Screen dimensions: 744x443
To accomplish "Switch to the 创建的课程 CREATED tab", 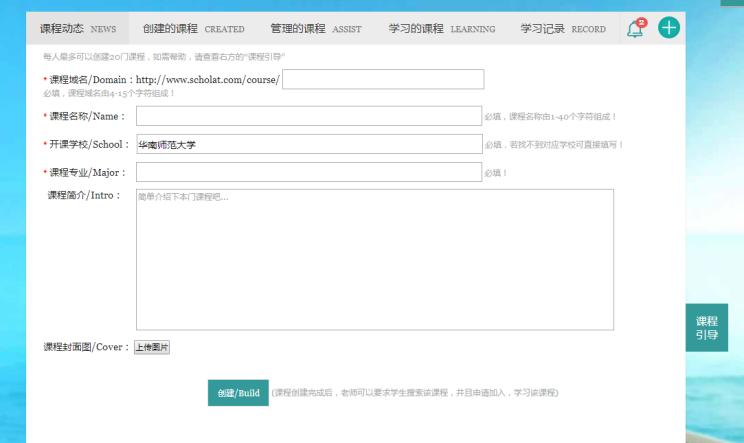I will point(193,29).
